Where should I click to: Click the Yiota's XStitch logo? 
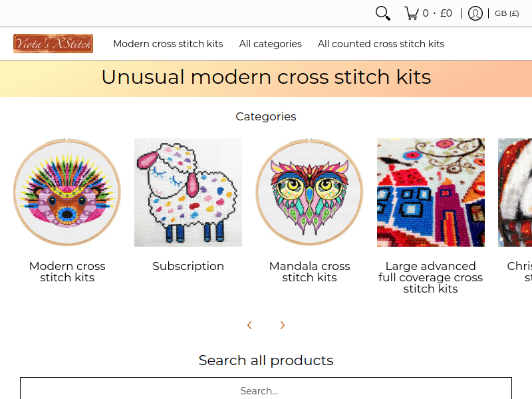pyautogui.click(x=53, y=43)
